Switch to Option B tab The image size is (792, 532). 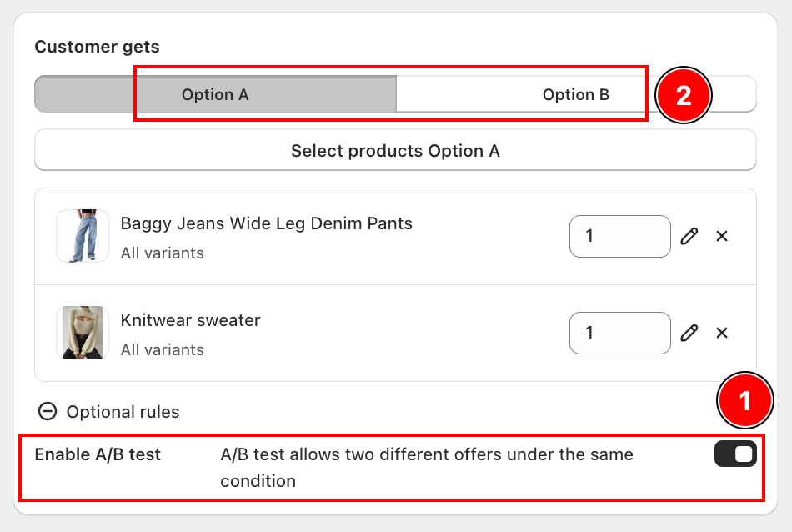click(576, 94)
